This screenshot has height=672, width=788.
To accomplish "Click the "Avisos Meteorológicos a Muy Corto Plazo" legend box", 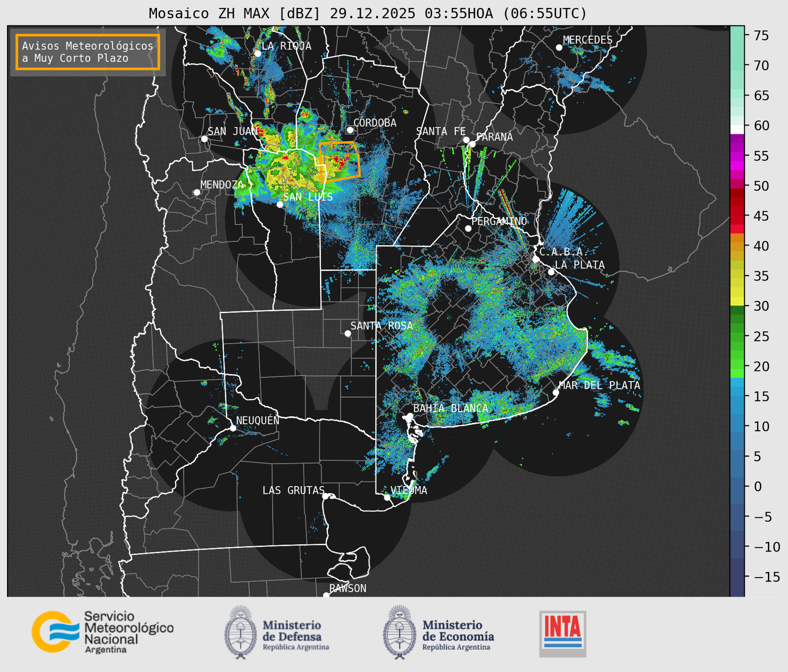I will tap(88, 52).
